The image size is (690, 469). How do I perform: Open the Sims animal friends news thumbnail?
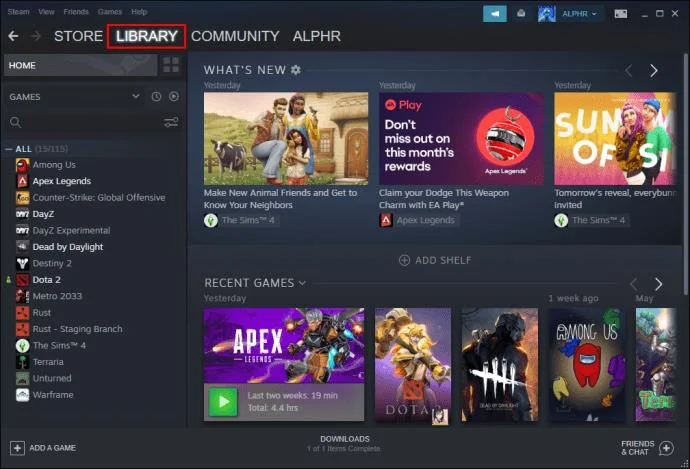click(286, 139)
